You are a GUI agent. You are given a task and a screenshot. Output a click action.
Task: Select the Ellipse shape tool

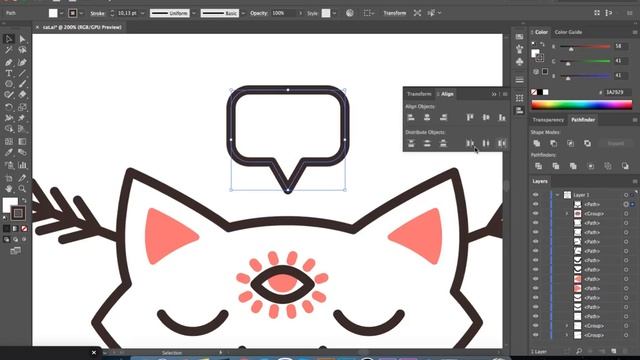click(9, 84)
